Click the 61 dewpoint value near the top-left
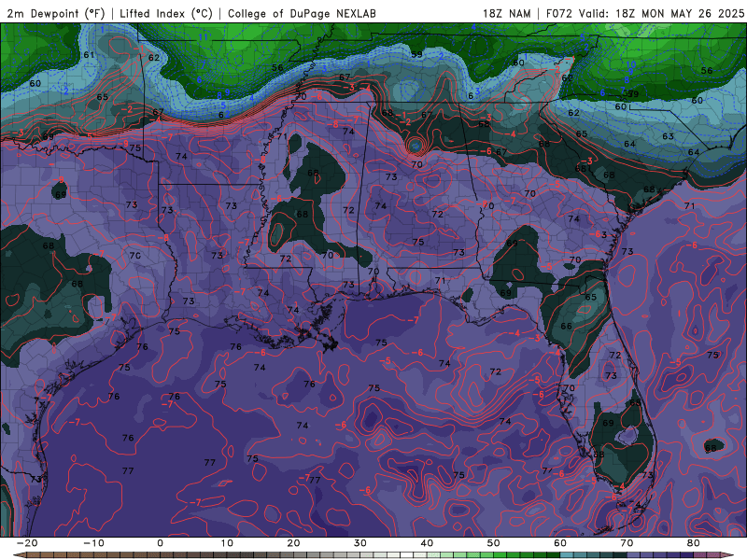Screen dimensions: 747x560 (89, 55)
